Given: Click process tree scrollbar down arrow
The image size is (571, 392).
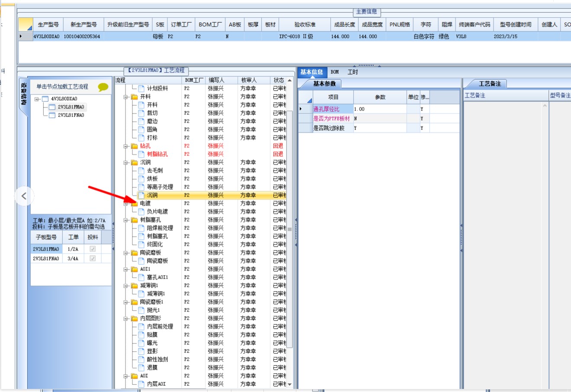Looking at the screenshot, I should tap(289, 384).
